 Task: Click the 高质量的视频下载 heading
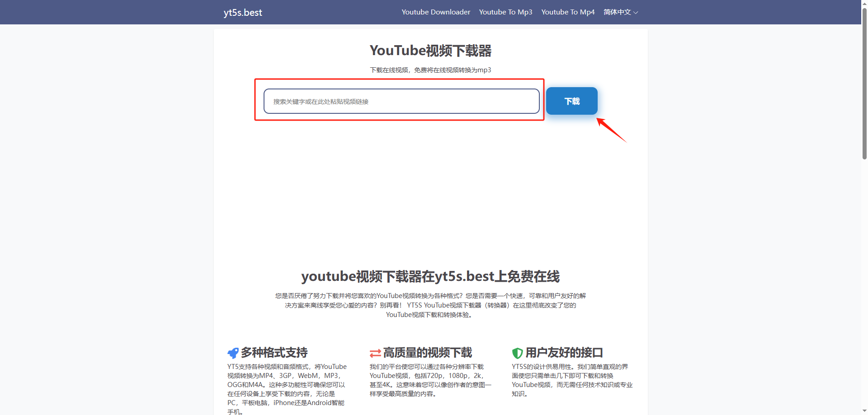click(x=428, y=353)
